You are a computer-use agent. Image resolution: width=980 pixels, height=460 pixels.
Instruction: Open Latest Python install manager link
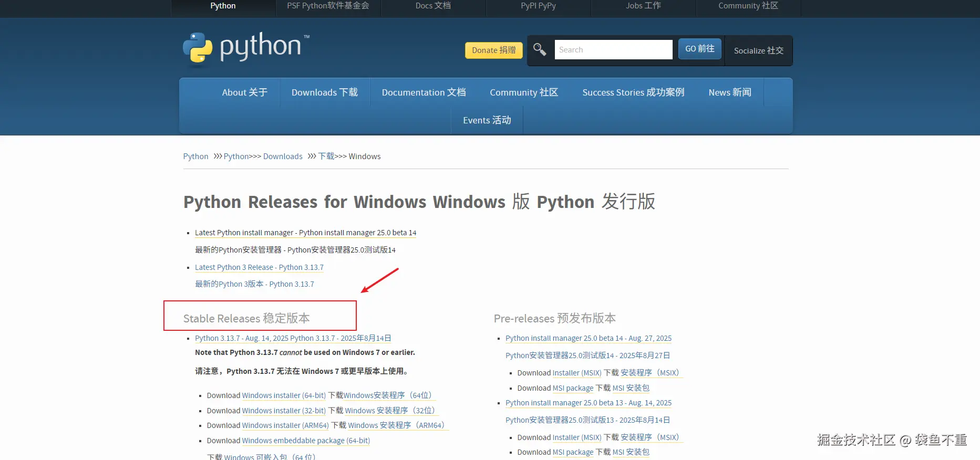(x=305, y=233)
